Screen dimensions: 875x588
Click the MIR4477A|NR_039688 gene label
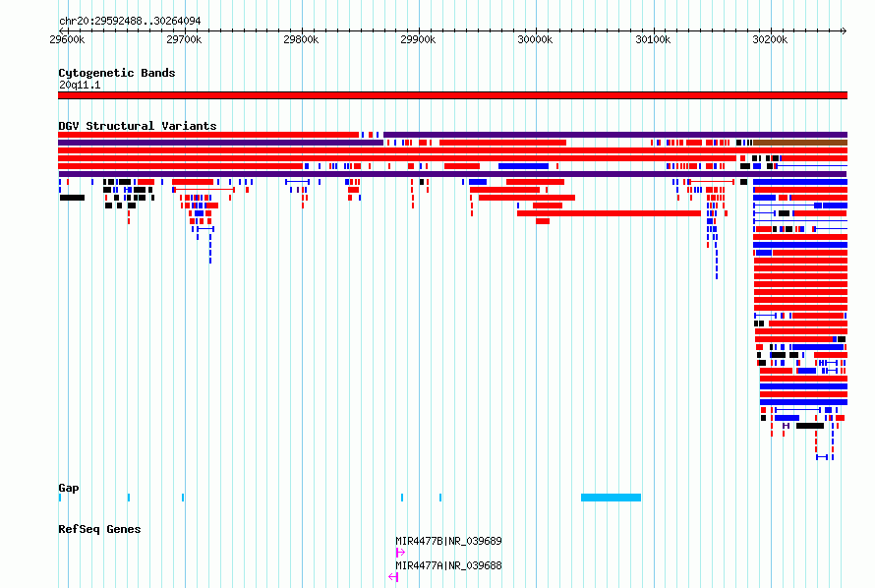point(448,565)
